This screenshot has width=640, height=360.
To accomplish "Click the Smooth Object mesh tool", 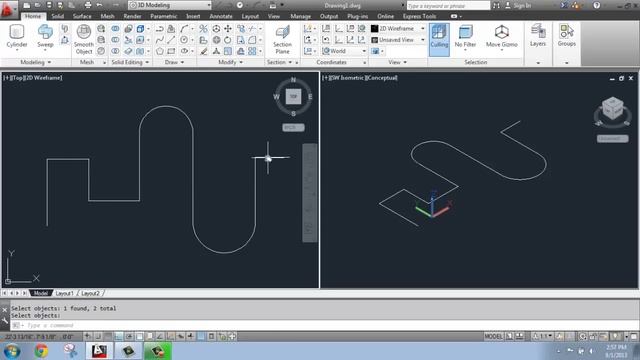I will point(84,39).
